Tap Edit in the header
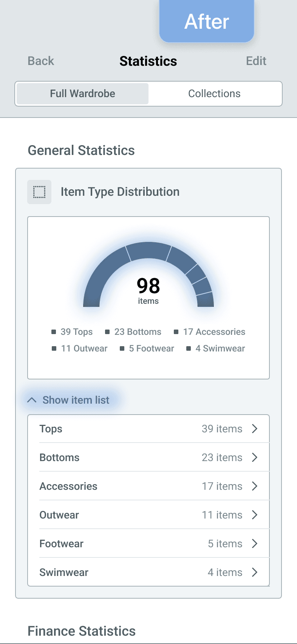The height and width of the screenshot is (644, 297). click(x=256, y=61)
